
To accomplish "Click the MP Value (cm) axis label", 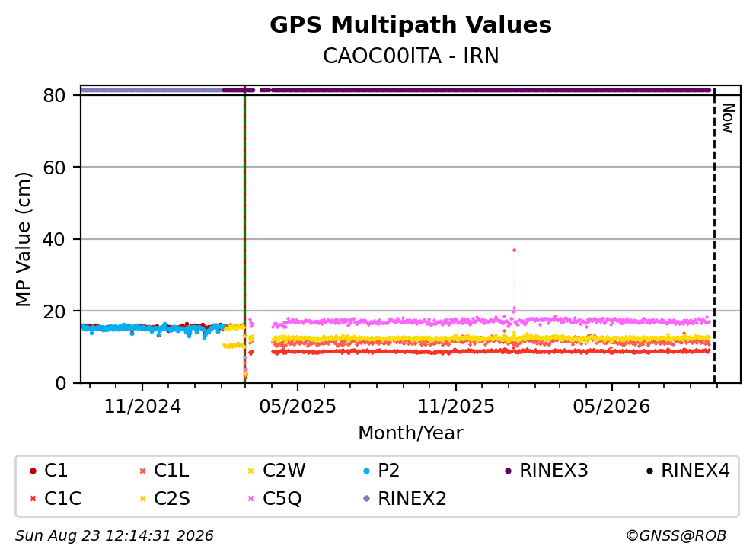I will click(23, 239).
